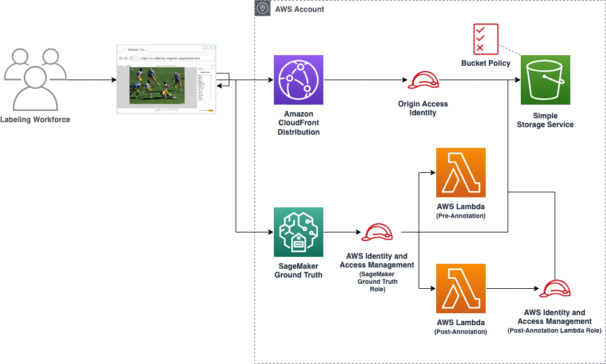This screenshot has width=606, height=364.
Task: Click the SageMaker Ground Truth Role IAM icon
Action: click(377, 232)
